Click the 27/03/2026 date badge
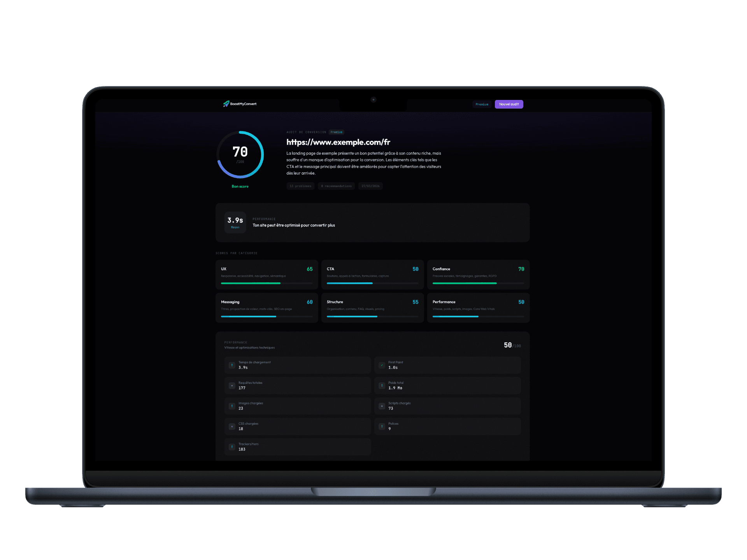Viewport: 747px width, 560px height. point(370,186)
